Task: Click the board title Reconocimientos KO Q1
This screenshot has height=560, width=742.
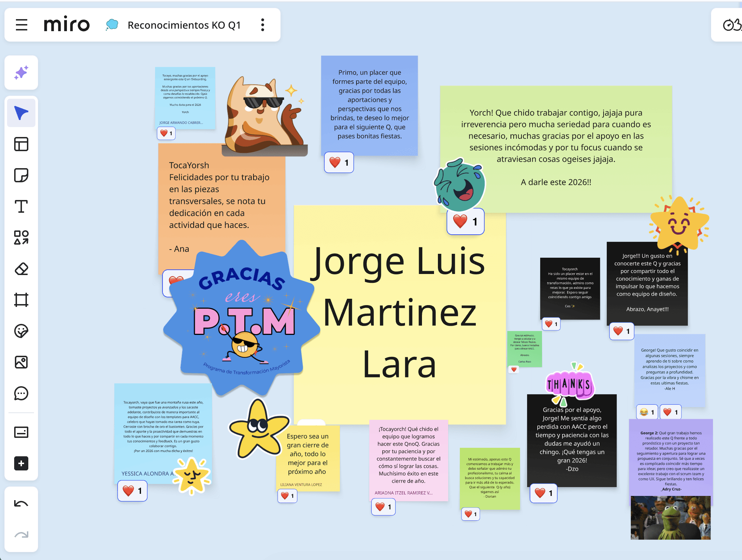Action: click(x=184, y=25)
